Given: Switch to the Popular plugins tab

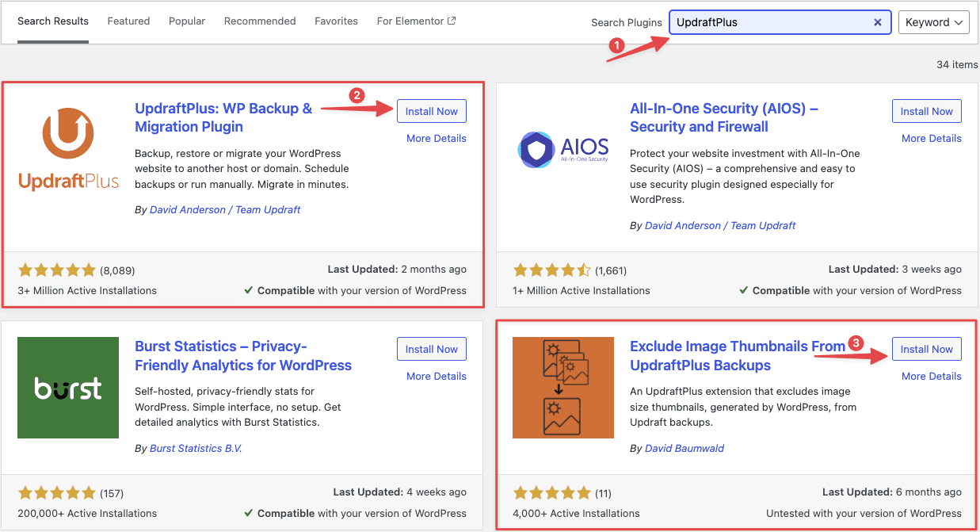Looking at the screenshot, I should click(187, 21).
